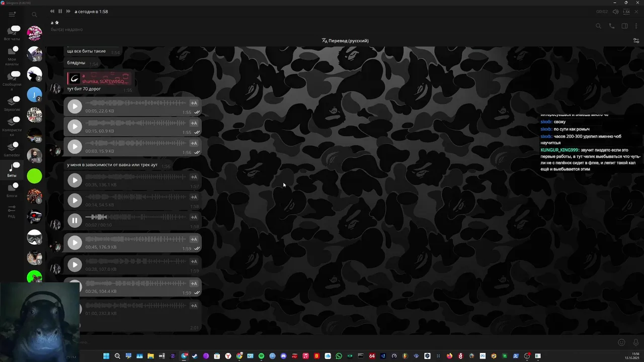Transcribe the 00:45, 176.9 KB voice message
The image size is (644, 362).
coord(194,239)
